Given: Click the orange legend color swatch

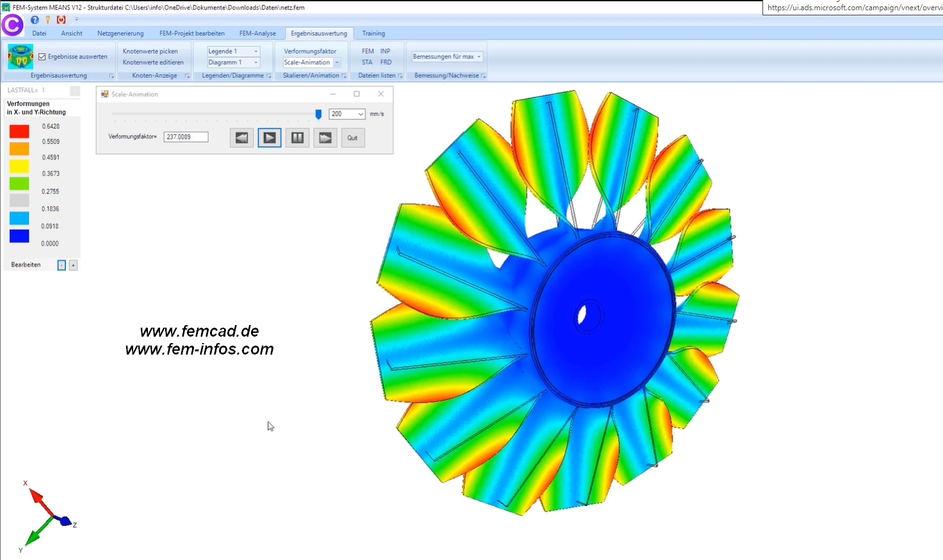Looking at the screenshot, I should click(19, 148).
